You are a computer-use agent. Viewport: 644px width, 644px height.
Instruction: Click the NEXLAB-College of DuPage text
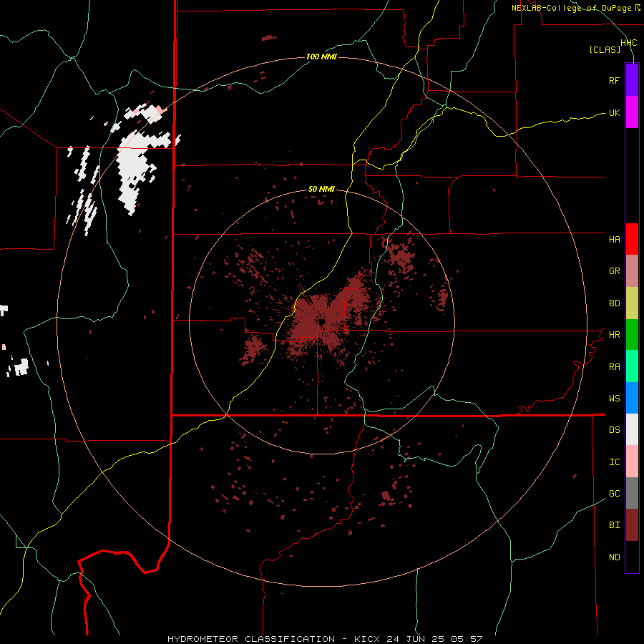(571, 8)
